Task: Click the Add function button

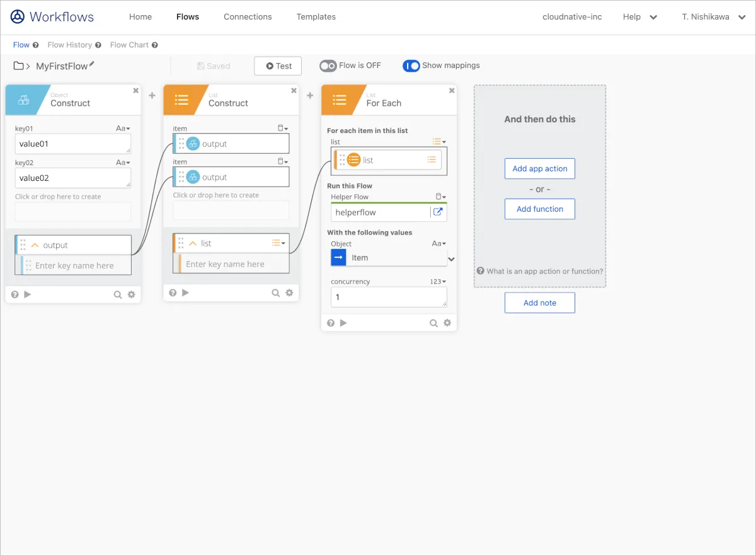Action: (x=540, y=209)
